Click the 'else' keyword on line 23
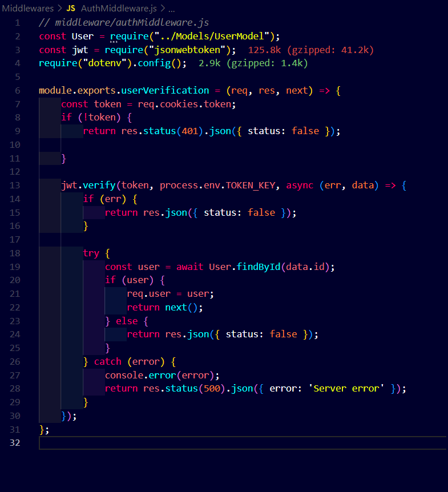This screenshot has height=492, width=448. point(127,321)
